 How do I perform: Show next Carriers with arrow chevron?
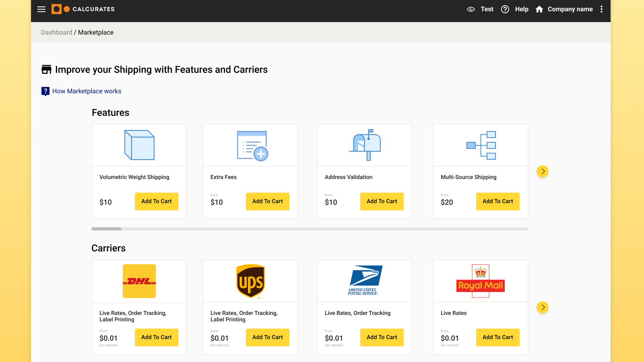coord(543,308)
